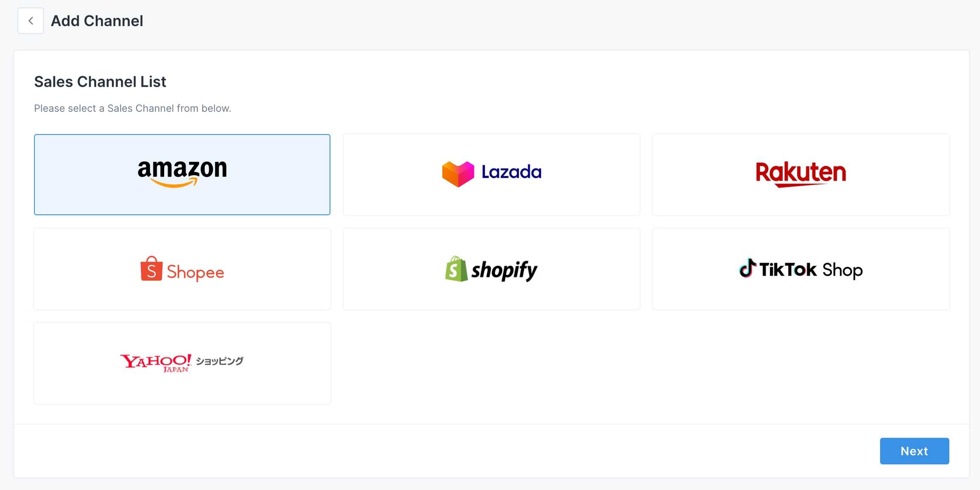Click the TikTok music note icon
Screen dimensions: 980x490
pyautogui.click(x=747, y=268)
